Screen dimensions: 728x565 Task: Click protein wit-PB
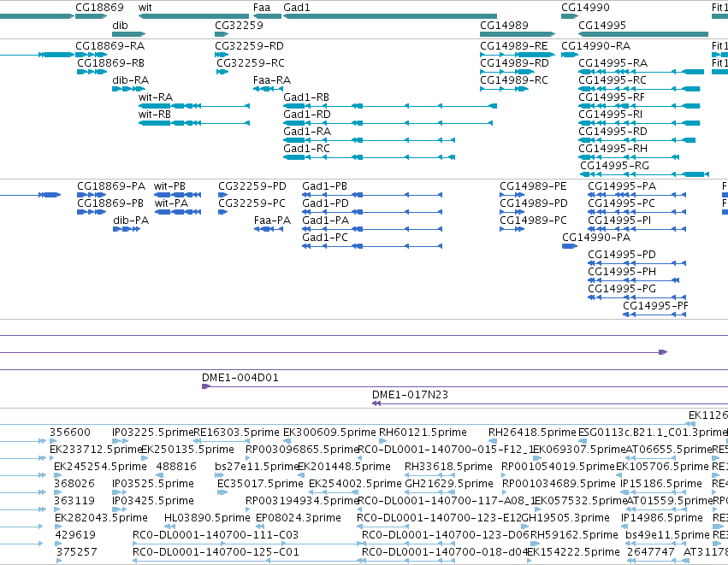(178, 195)
